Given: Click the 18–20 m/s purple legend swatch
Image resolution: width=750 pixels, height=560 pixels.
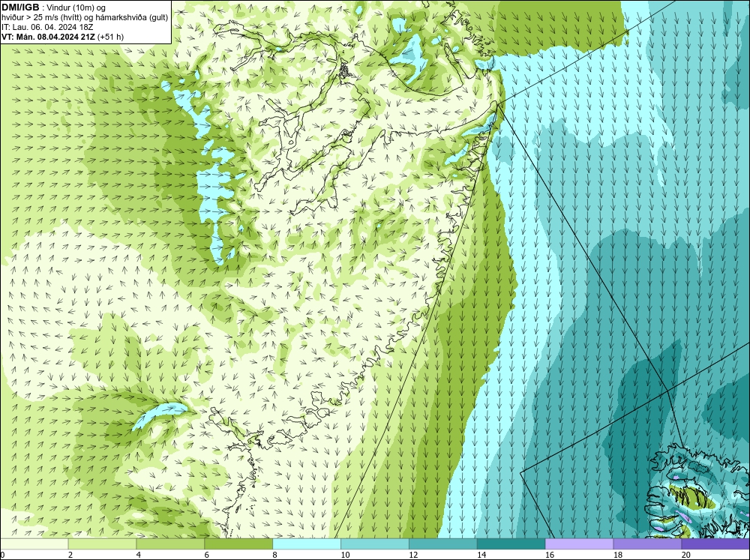Looking at the screenshot, I should pyautogui.click(x=648, y=544).
